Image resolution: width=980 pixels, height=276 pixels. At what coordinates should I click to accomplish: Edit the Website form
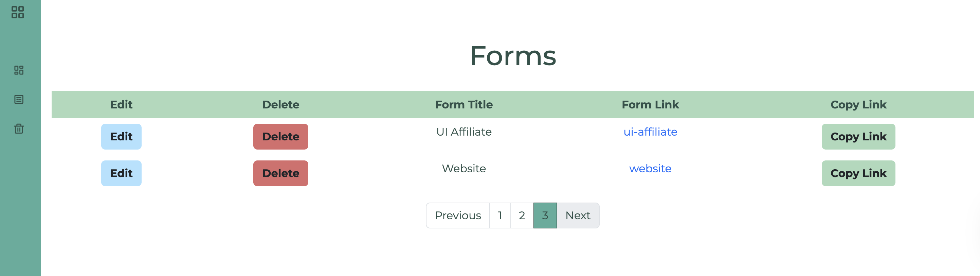[x=121, y=173]
